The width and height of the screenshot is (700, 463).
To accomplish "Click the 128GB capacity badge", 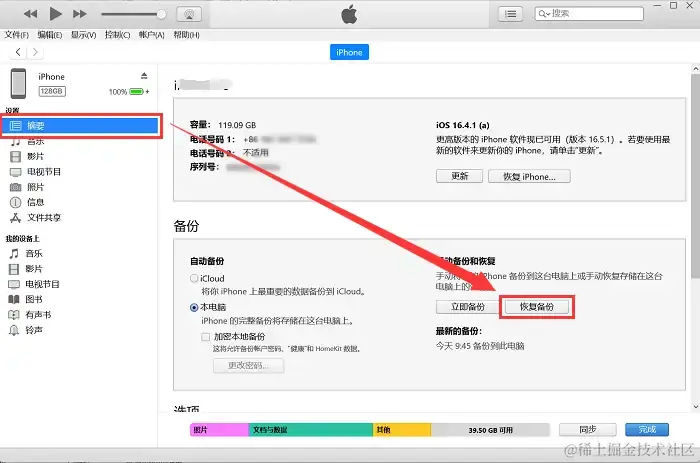I will click(52, 92).
